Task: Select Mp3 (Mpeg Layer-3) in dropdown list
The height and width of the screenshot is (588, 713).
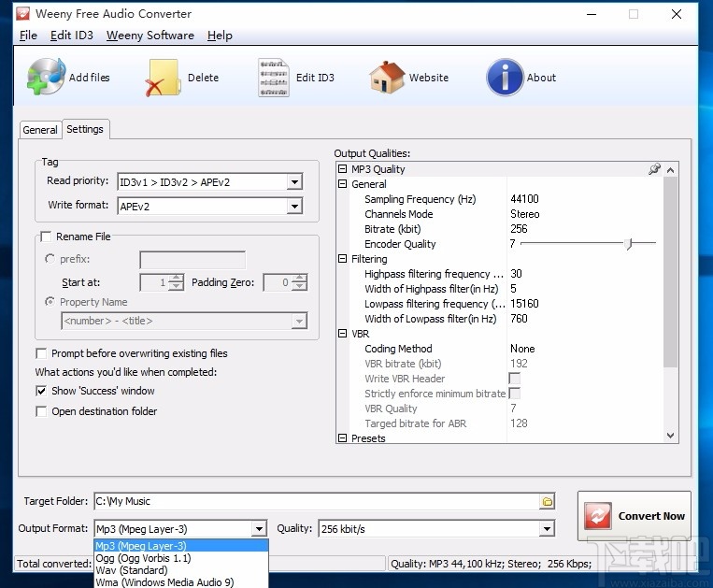Action: click(181, 546)
